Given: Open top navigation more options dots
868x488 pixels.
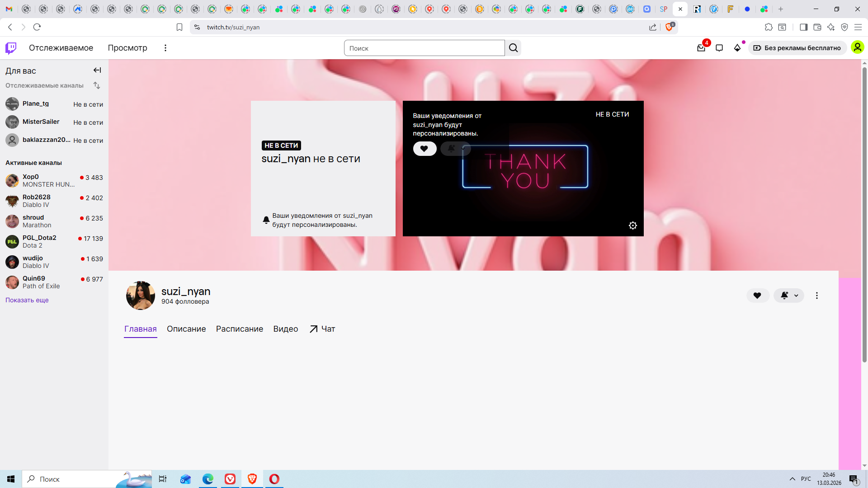Looking at the screenshot, I should point(165,48).
